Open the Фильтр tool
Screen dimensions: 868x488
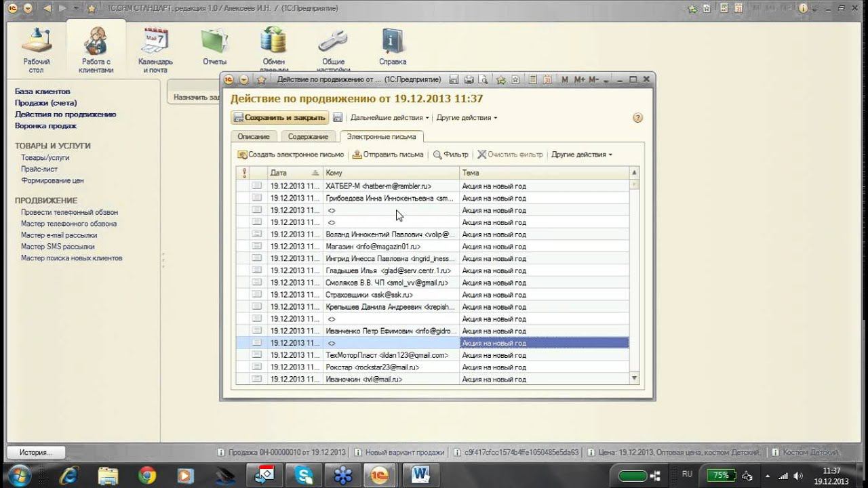point(451,155)
